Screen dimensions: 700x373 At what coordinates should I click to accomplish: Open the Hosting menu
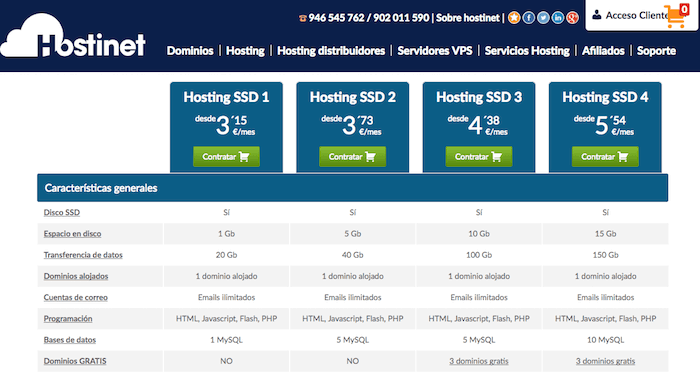[x=245, y=51]
